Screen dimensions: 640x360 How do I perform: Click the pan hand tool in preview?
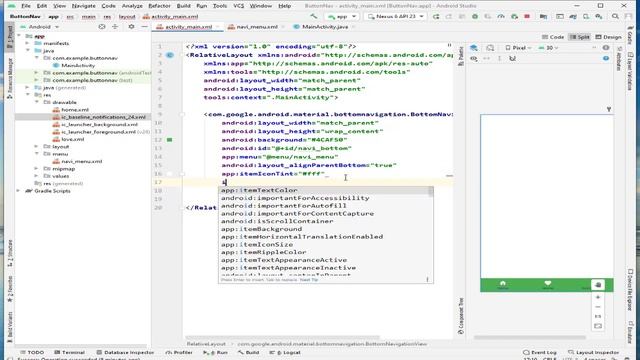(x=598, y=284)
